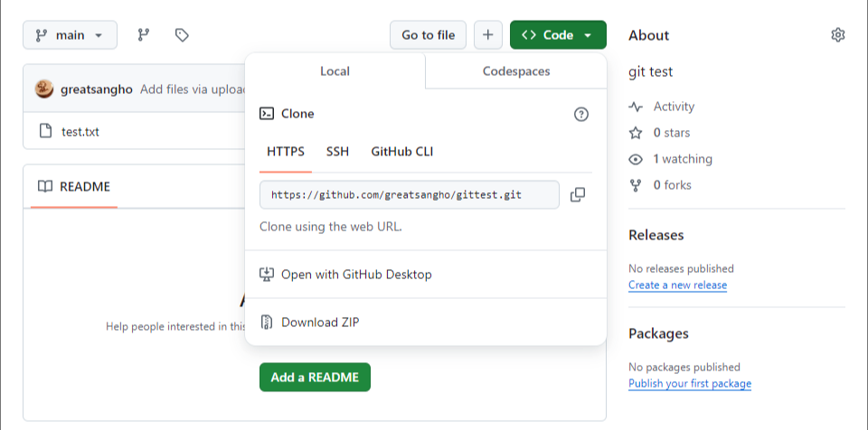This screenshot has height=430, width=868.
Task: Click Publish your first package link
Action: point(690,384)
